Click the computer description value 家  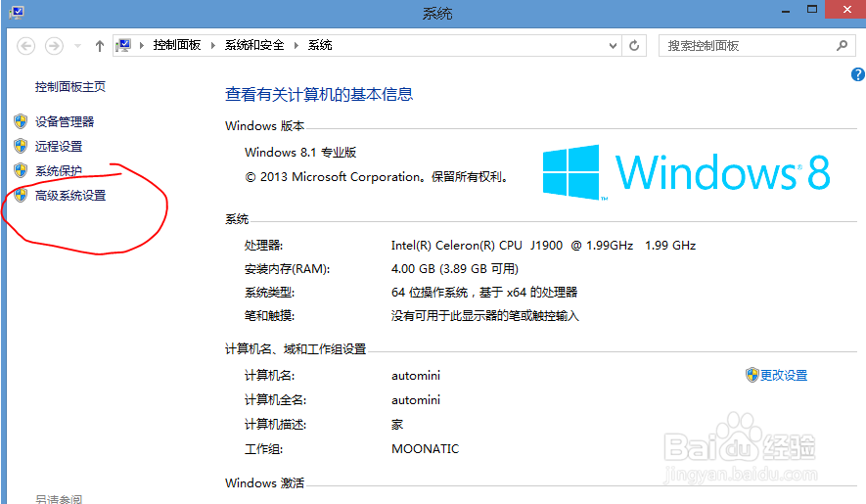tap(397, 425)
